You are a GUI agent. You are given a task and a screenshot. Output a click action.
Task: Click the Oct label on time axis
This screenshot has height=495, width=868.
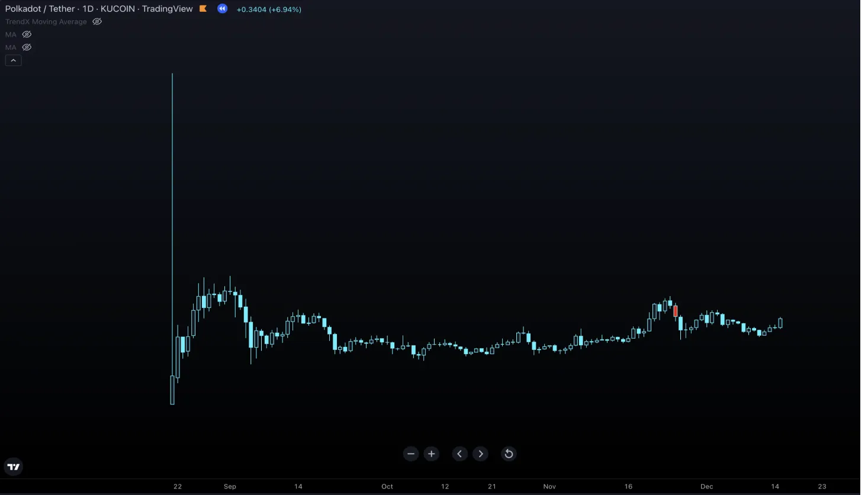pos(387,487)
